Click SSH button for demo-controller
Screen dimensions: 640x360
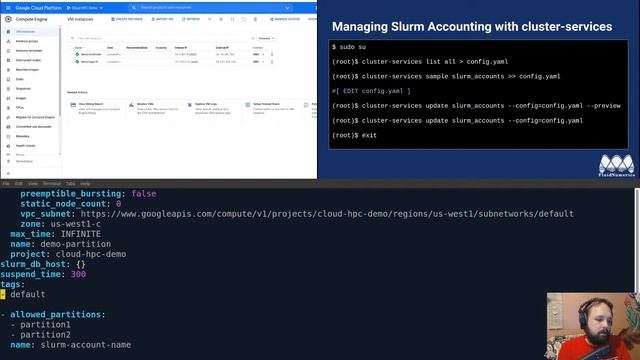(x=256, y=54)
